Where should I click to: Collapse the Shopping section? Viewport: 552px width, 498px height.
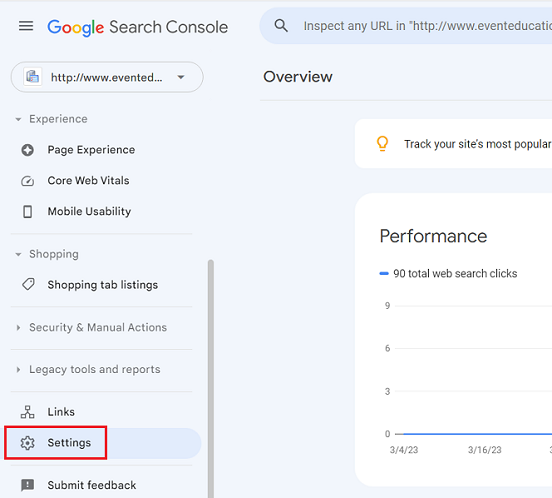(x=18, y=254)
